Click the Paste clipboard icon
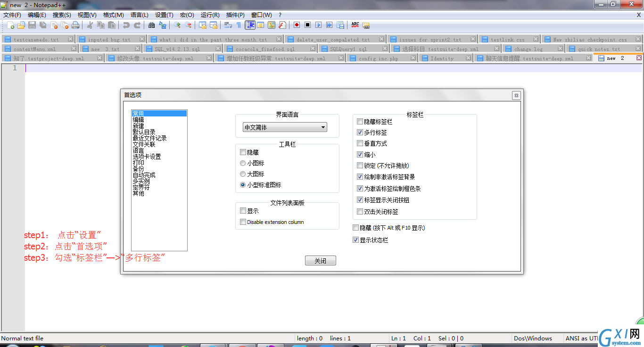Screen dimensions: 644x347 [112, 25]
